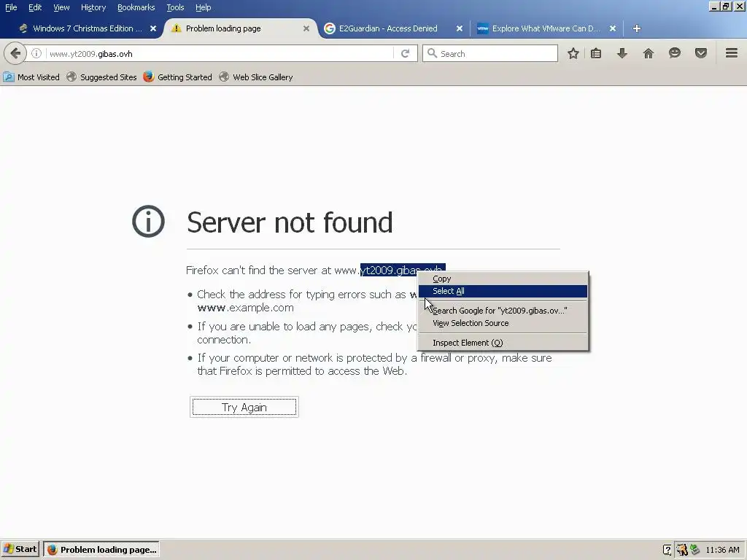This screenshot has height=560, width=747.
Task: Open the File menu
Action: tap(11, 7)
